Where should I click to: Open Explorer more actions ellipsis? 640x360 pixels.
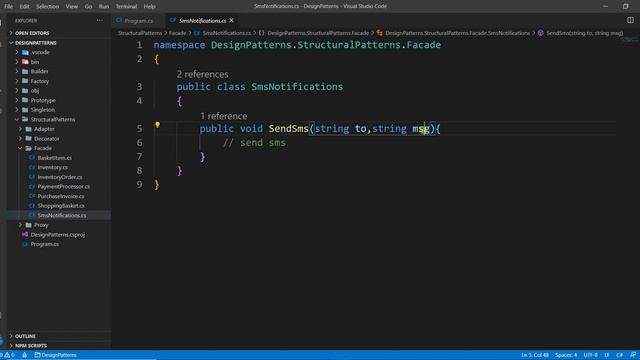[100, 20]
